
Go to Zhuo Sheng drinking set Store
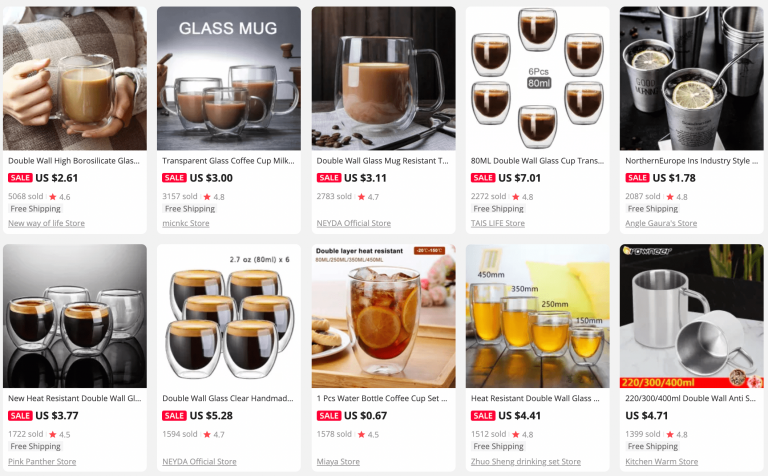[x=526, y=461]
